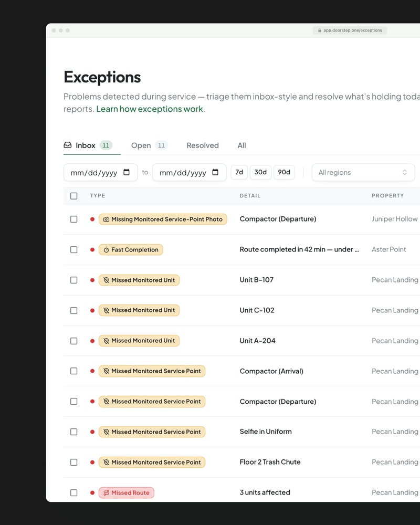Image resolution: width=420 pixels, height=525 pixels.
Task: Click the badge icon in Compactor (Arrival) row
Action: point(106,371)
